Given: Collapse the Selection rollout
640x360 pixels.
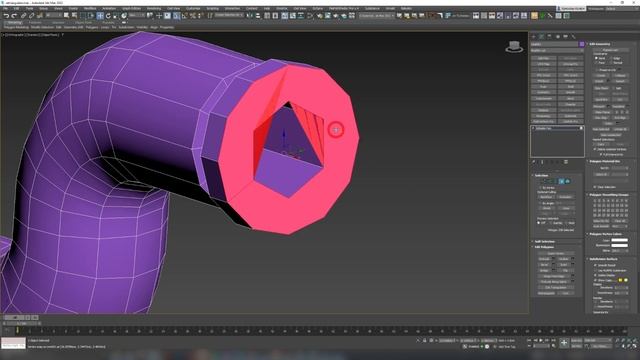Looking at the screenshot, I should click(x=542, y=175).
